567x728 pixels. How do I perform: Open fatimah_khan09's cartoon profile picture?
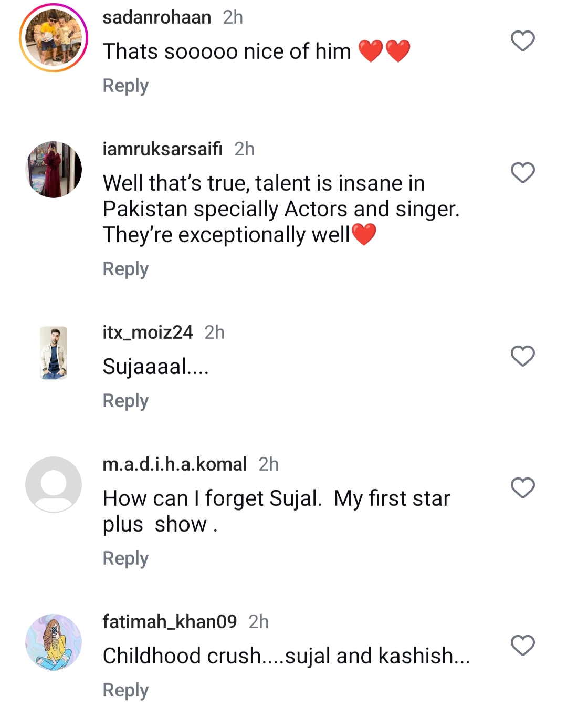[54, 642]
